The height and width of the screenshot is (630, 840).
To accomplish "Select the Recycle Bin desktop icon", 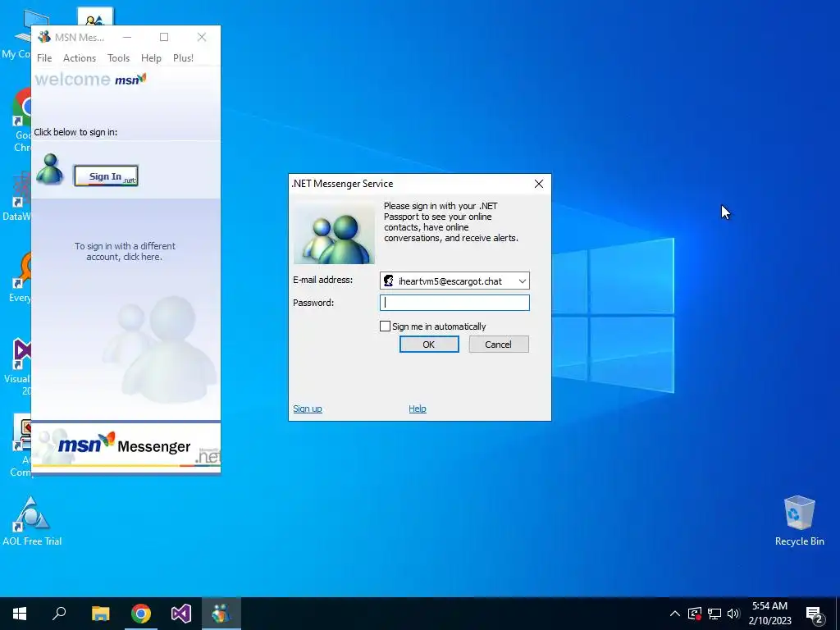I will [799, 521].
